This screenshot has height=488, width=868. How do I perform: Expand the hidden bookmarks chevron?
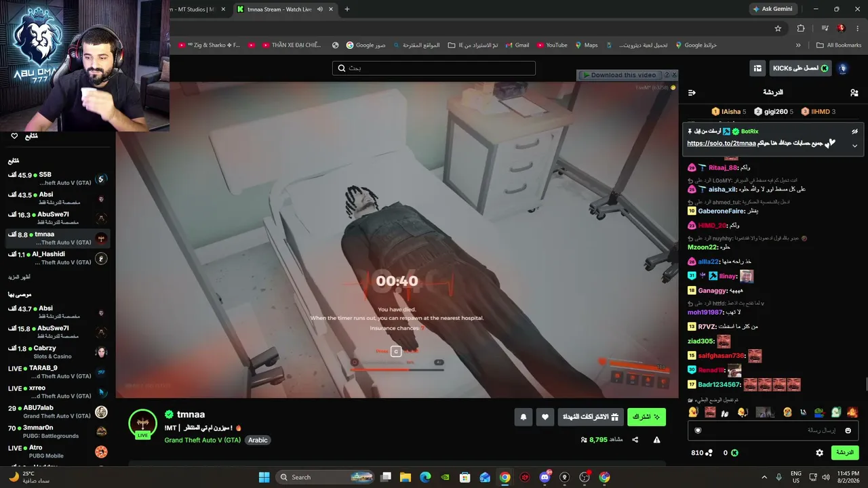click(798, 45)
